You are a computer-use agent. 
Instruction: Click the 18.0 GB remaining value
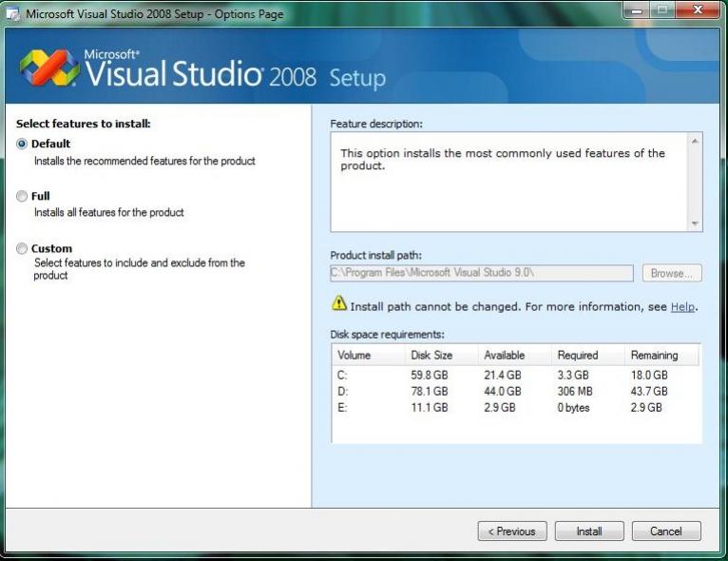649,376
